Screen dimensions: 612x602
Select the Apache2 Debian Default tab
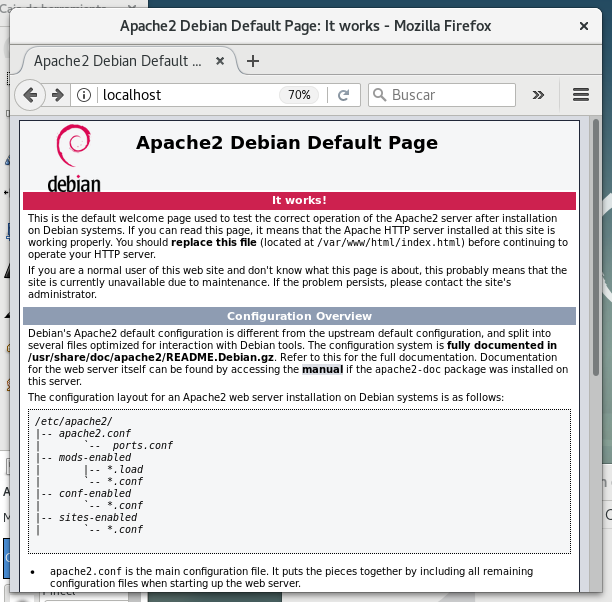pos(115,61)
